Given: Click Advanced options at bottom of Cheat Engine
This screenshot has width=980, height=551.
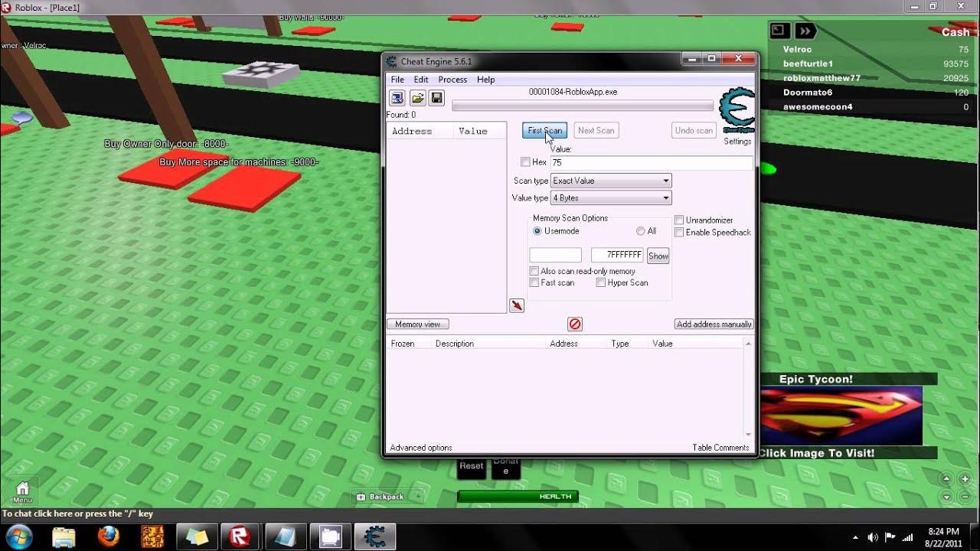Looking at the screenshot, I should pyautogui.click(x=421, y=448).
